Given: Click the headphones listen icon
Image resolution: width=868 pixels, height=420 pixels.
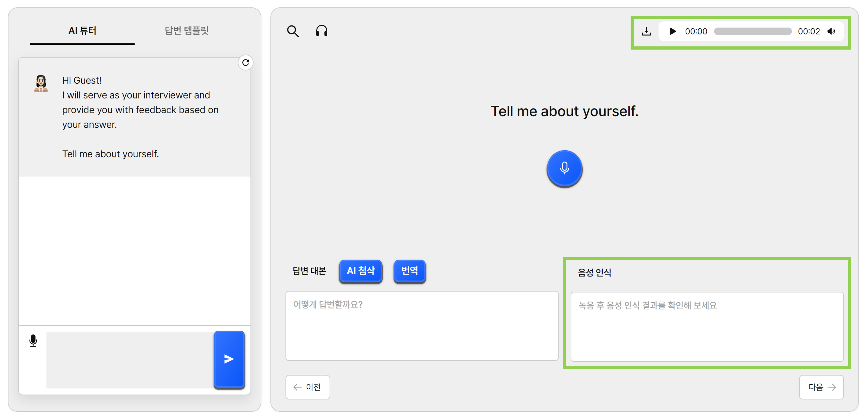Looking at the screenshot, I should coord(321,31).
